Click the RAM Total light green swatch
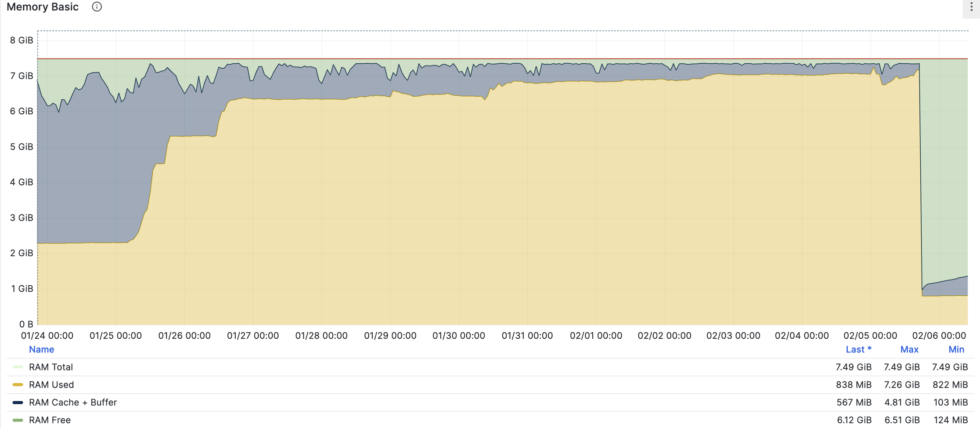 pos(18,367)
